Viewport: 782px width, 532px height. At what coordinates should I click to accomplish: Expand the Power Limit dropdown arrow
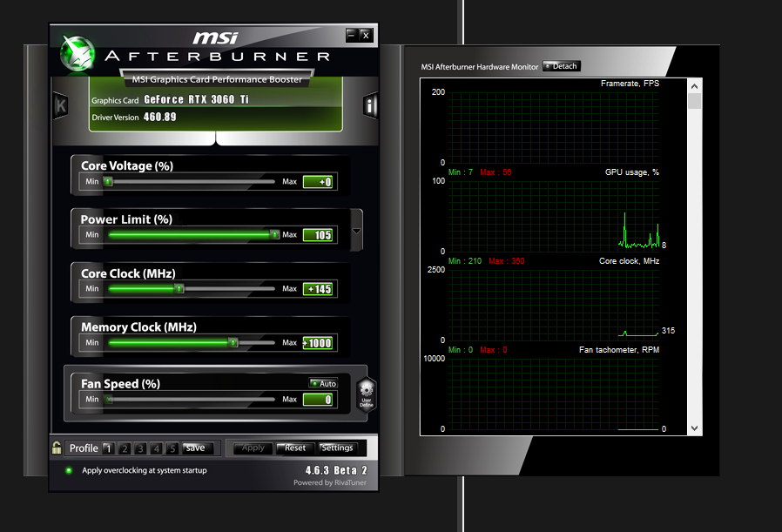click(x=356, y=232)
